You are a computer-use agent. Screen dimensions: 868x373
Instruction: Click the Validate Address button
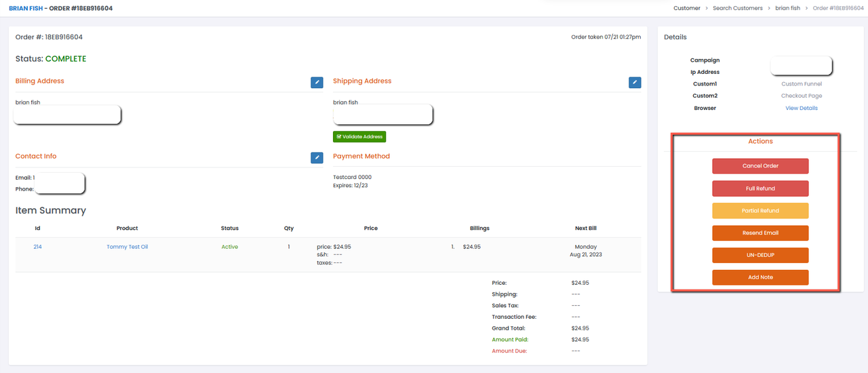click(359, 136)
